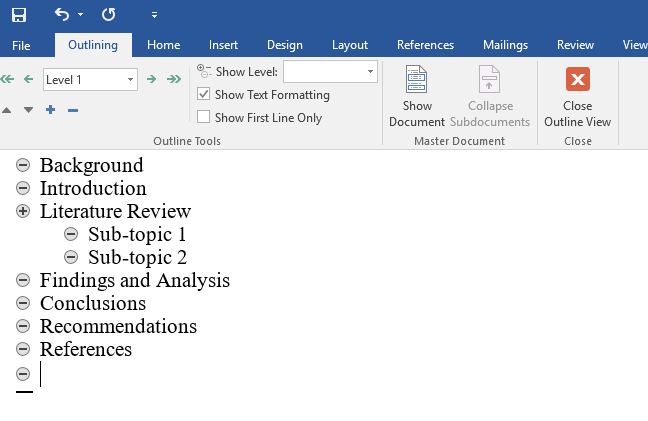Viewport: 648px width, 421px height.
Task: Open the Design tab
Action: tap(285, 45)
